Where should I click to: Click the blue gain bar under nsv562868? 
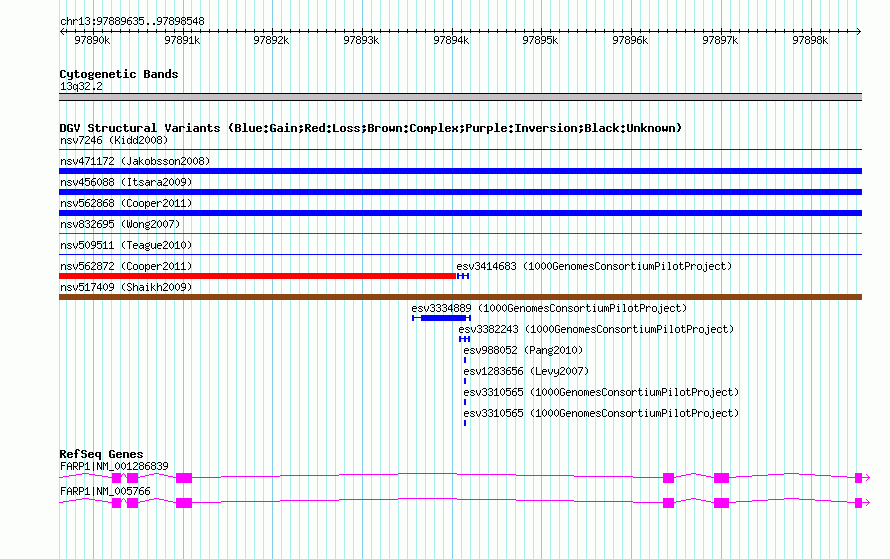tap(460, 213)
